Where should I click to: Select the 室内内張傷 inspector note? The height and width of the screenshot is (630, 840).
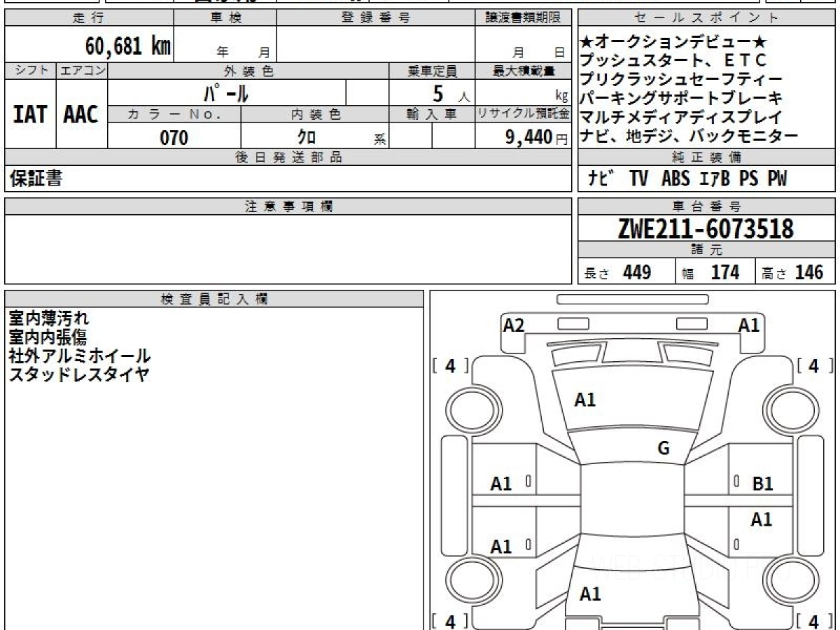(x=48, y=337)
